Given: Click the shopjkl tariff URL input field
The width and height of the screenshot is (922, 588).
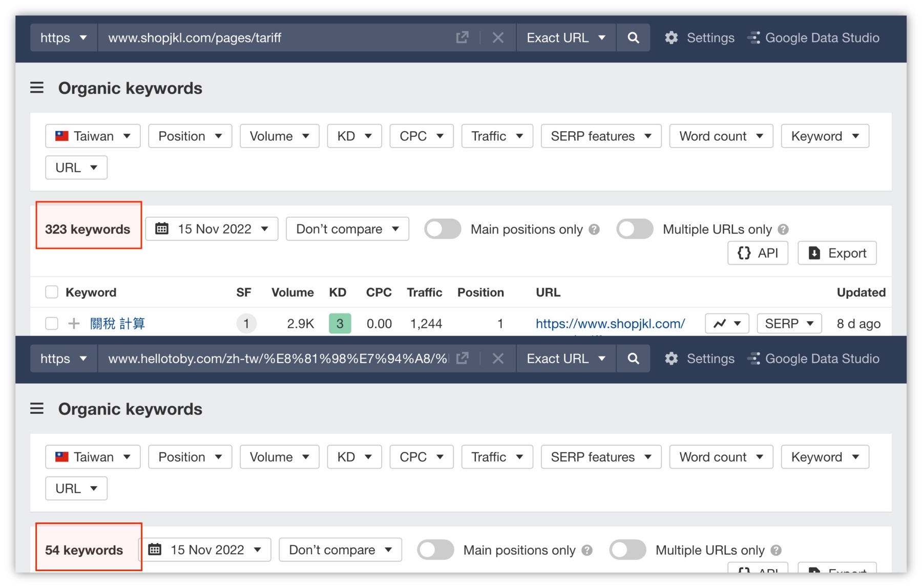Looking at the screenshot, I should [277, 38].
